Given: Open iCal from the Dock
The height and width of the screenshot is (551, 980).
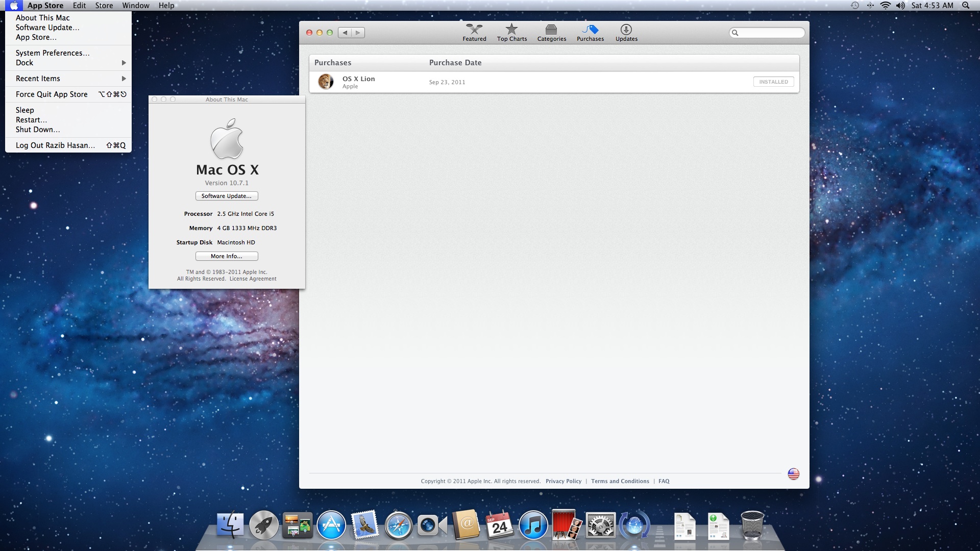Looking at the screenshot, I should pos(499,525).
